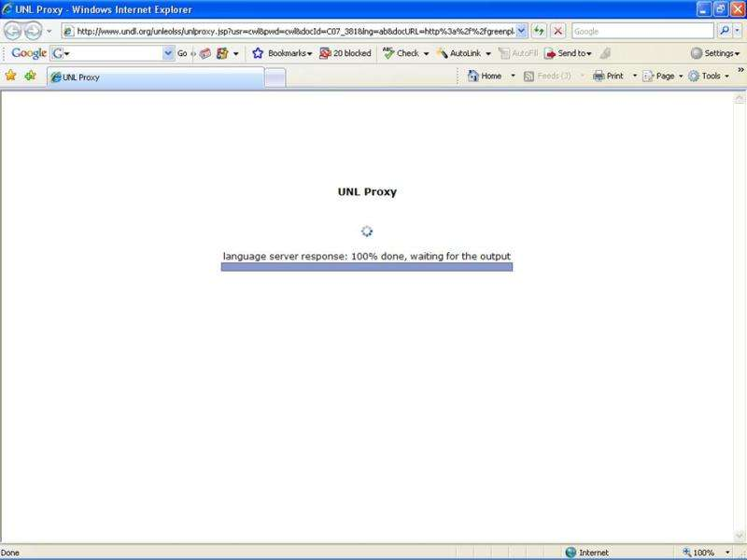Click the Print icon
Screen dimensions: 747x560
point(609,76)
